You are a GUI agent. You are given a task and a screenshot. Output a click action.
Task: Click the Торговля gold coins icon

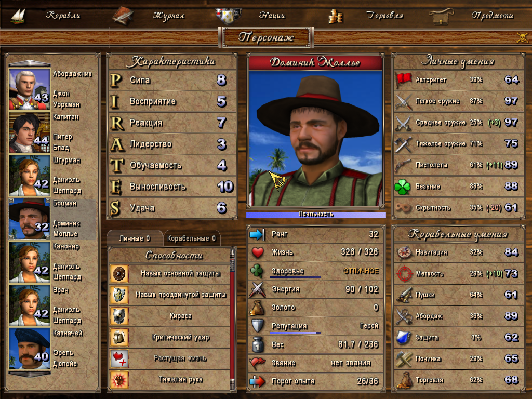[336, 16]
